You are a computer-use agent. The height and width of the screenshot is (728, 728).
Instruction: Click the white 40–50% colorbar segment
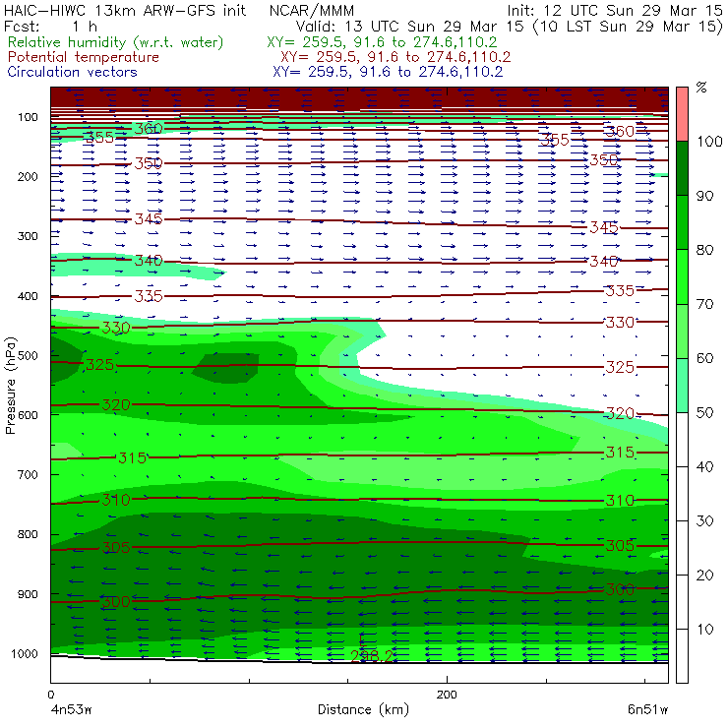tap(682, 440)
